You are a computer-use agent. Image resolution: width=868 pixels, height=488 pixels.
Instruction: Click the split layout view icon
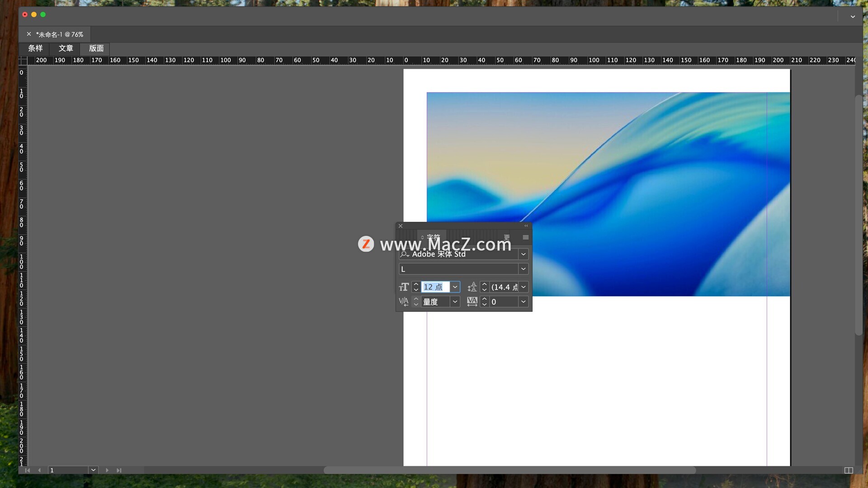pyautogui.click(x=849, y=470)
